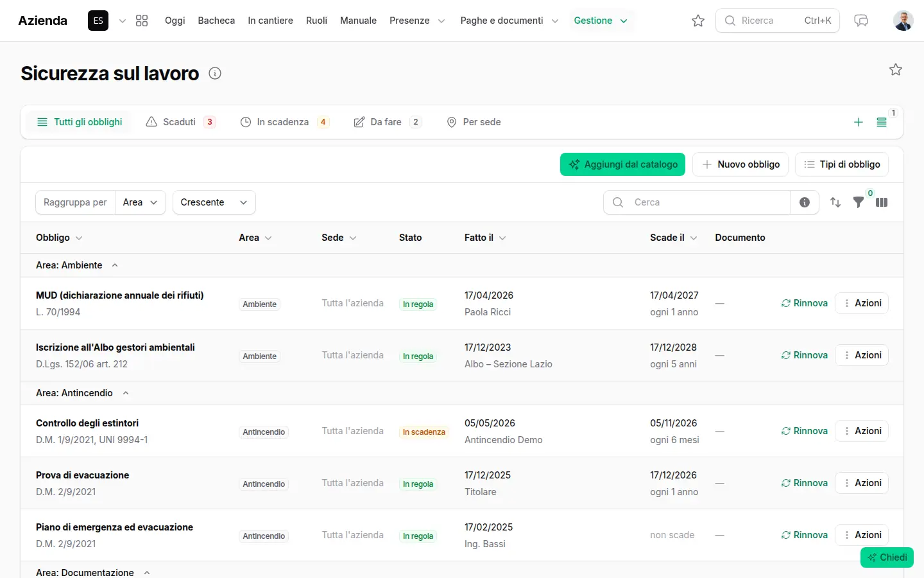This screenshot has height=578, width=924.
Task: Go to Bacheca in top navigation
Action: point(216,21)
